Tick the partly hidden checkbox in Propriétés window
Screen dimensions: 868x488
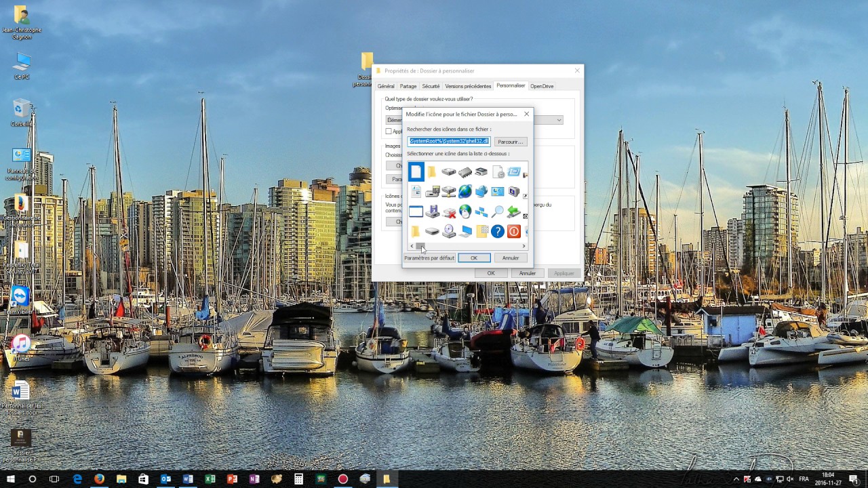click(x=389, y=131)
